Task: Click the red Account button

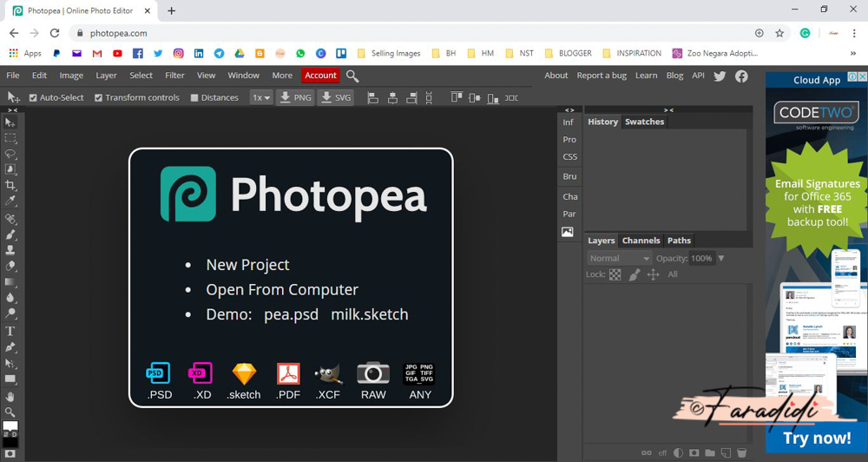Action: pos(320,76)
